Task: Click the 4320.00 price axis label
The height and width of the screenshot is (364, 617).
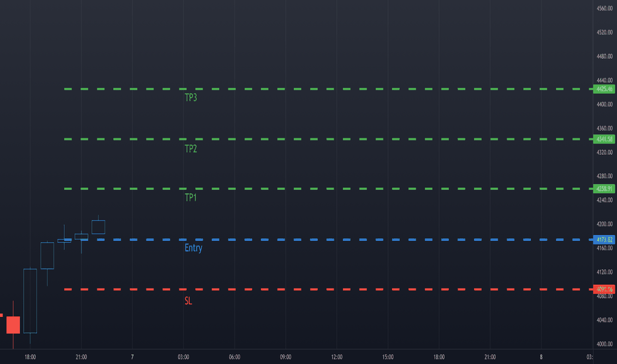Action: point(604,152)
